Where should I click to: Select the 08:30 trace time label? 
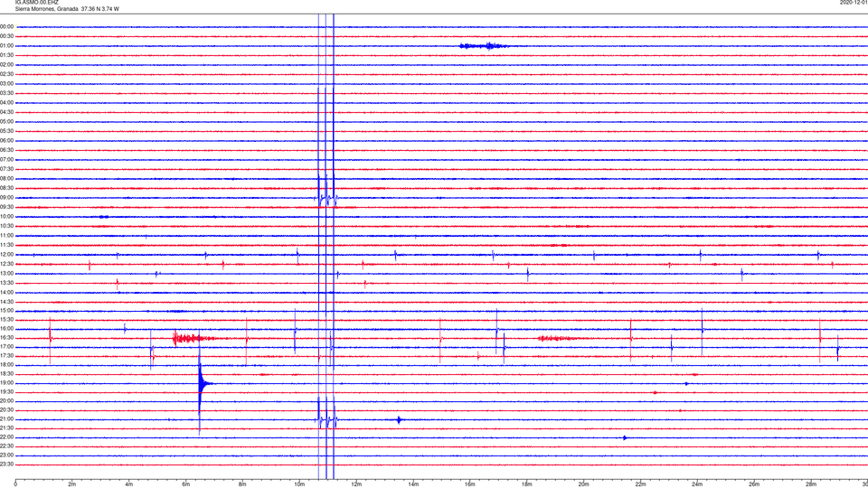pyautogui.click(x=6, y=188)
